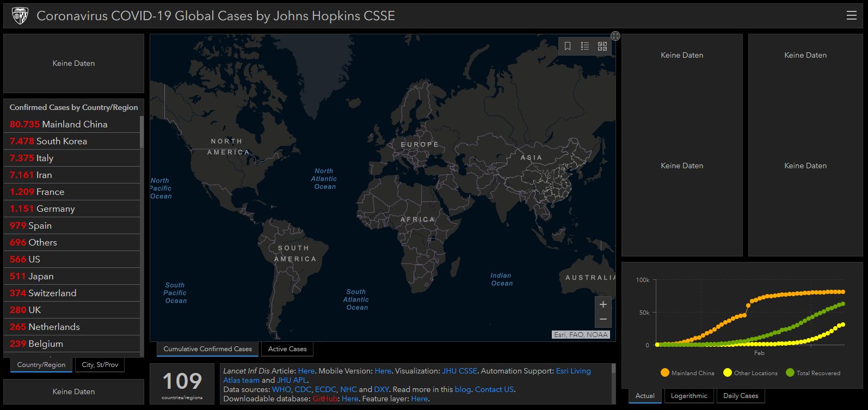Viewport: 868px width, 410px height.
Task: Show the Daily Cases chart tab
Action: [741, 396]
